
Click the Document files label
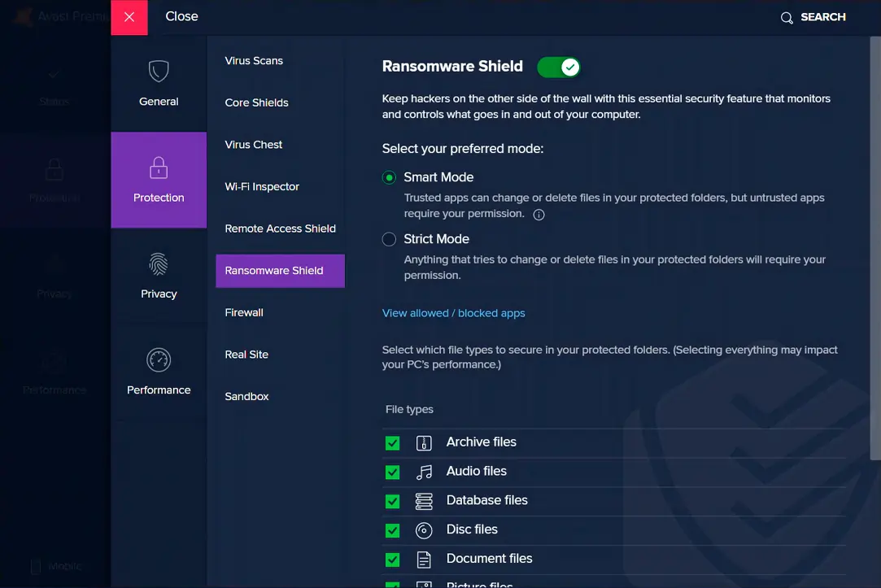489,559
